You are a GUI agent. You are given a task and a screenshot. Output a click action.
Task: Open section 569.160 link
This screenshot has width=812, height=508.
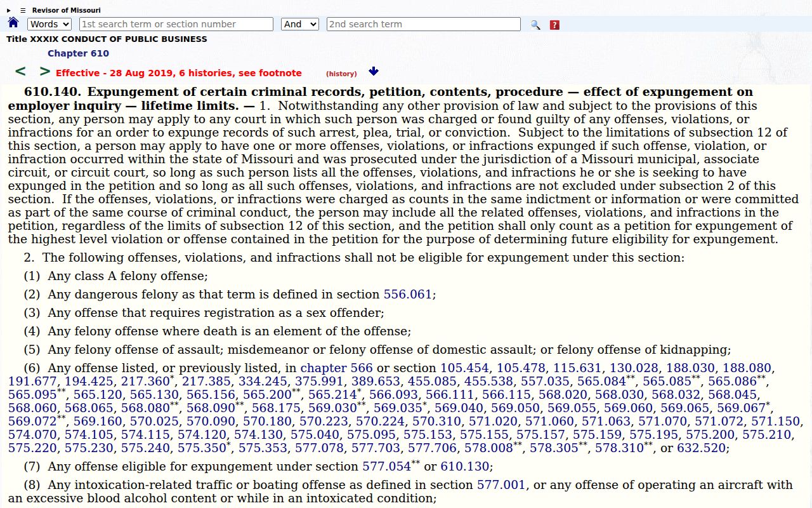(x=98, y=422)
